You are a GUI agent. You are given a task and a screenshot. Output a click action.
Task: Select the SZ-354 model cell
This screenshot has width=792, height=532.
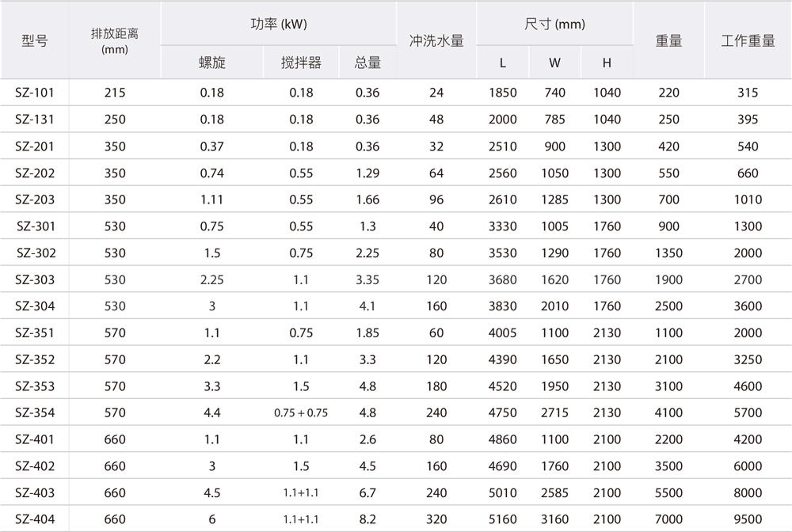[x=35, y=412]
